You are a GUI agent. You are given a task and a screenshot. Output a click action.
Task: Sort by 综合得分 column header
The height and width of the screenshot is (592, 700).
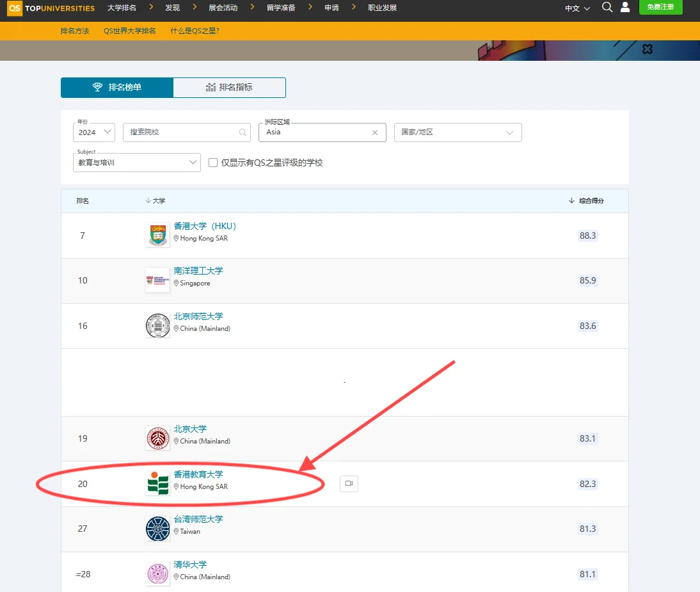pyautogui.click(x=586, y=201)
